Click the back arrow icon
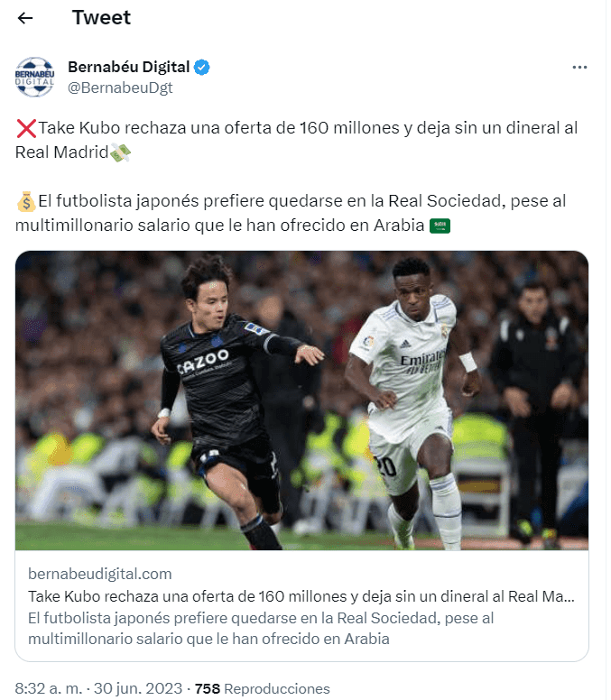The width and height of the screenshot is (611, 700). tap(25, 18)
